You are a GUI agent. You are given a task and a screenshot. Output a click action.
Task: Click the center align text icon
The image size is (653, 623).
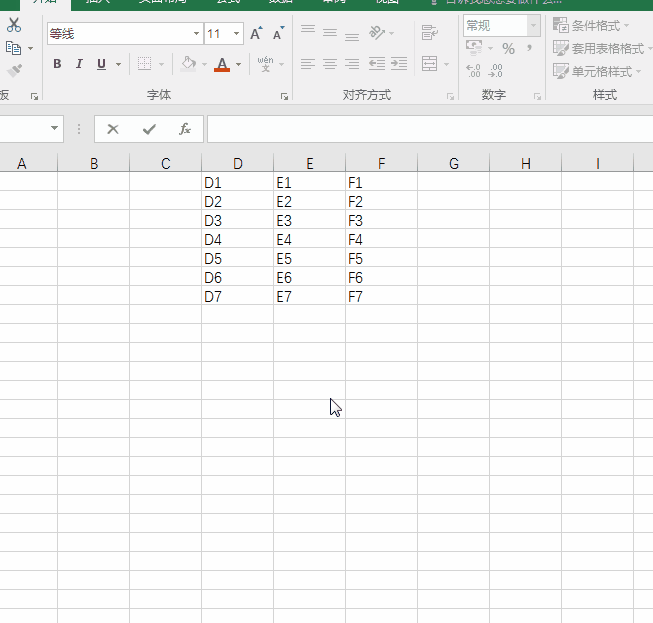point(329,64)
